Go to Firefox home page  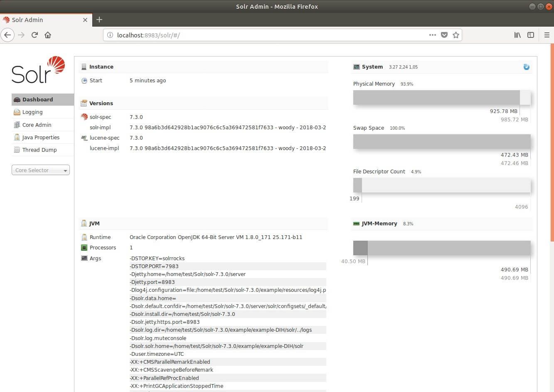tap(48, 35)
